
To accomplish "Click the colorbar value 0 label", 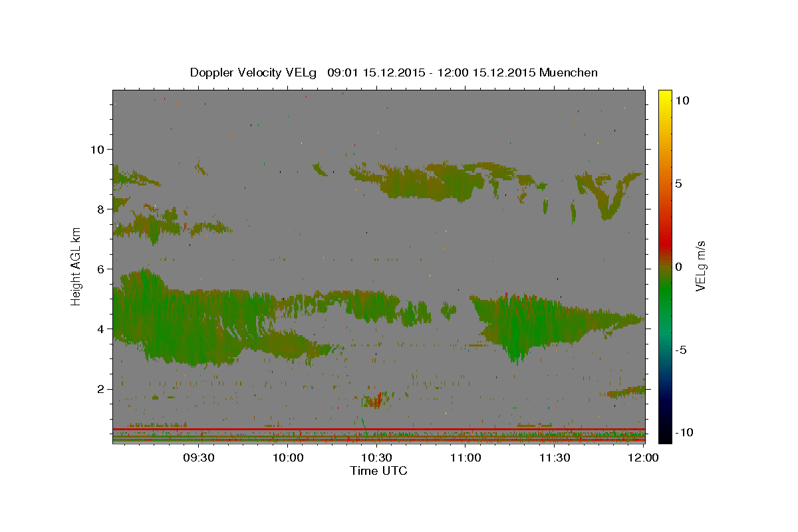I will (679, 267).
